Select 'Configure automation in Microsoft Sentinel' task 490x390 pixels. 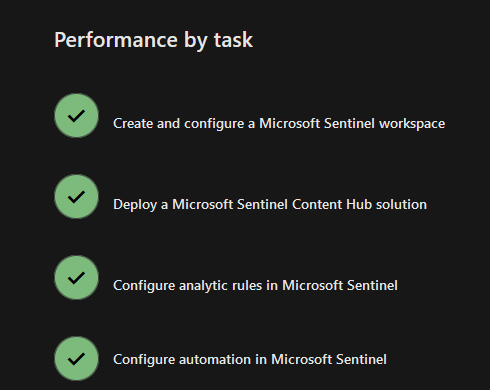pos(250,360)
